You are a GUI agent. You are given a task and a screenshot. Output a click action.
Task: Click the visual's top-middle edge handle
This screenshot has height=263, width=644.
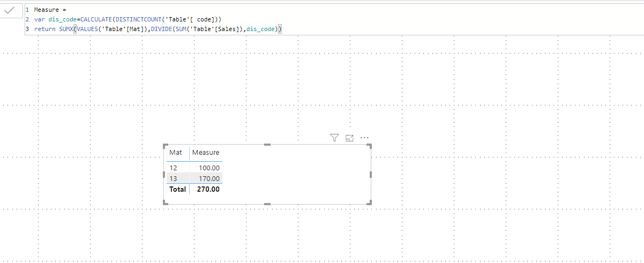(267, 145)
